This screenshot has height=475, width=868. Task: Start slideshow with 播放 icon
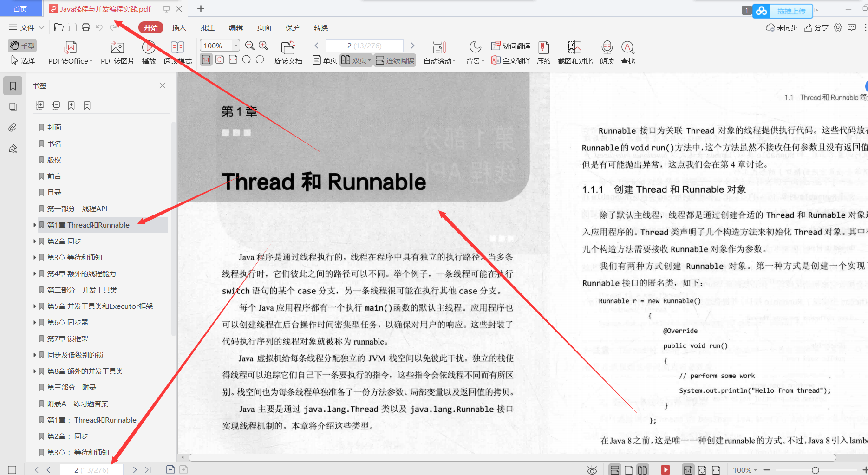149,47
